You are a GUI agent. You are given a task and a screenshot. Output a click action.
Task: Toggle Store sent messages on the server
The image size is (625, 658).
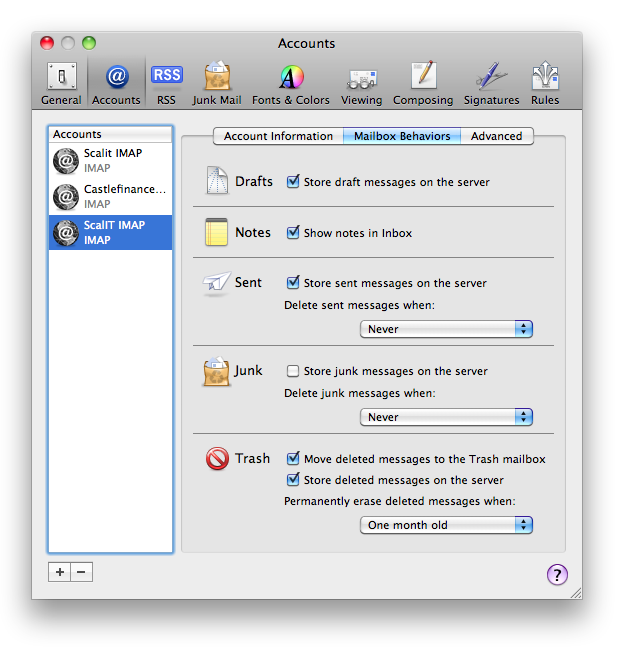point(293,283)
